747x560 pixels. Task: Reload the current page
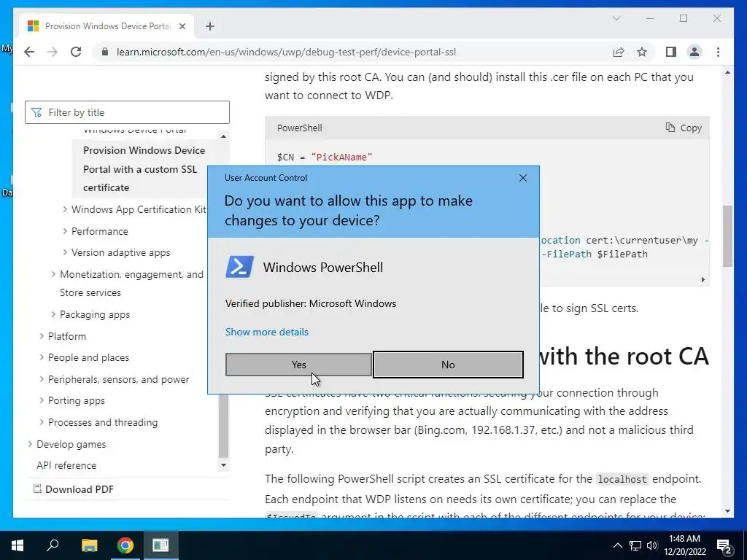point(76,52)
